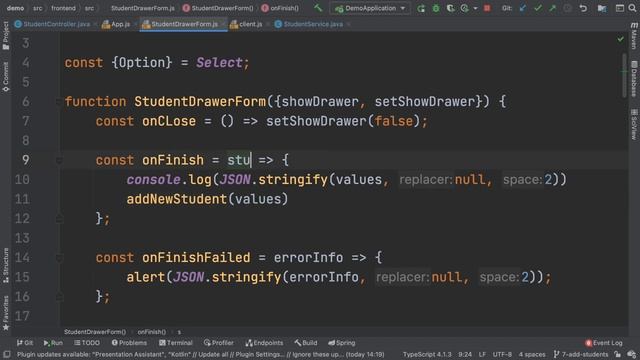Image resolution: width=640 pixels, height=360 pixels.
Task: Click the plugin updates available notification text
Action: pos(200,354)
